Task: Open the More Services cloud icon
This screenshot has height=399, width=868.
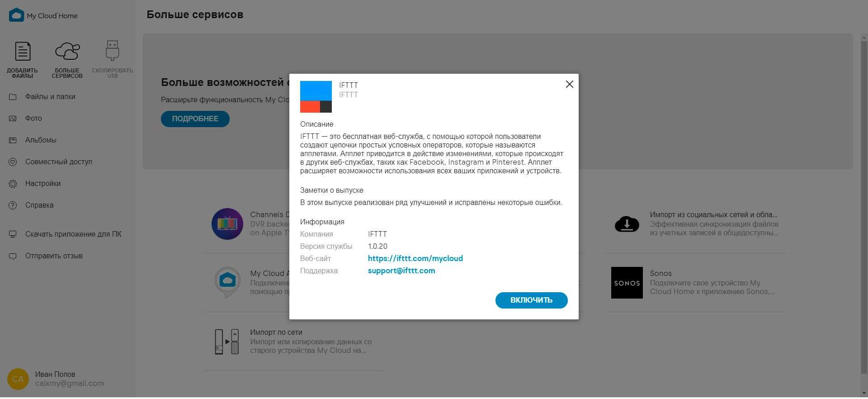Action: point(67,52)
